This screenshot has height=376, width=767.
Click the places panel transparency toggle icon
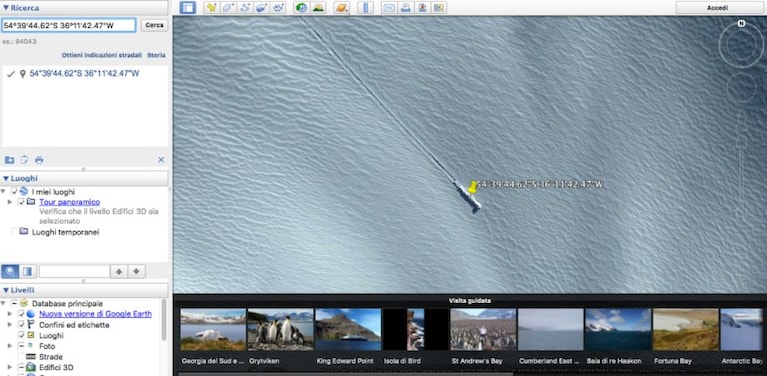(27, 271)
